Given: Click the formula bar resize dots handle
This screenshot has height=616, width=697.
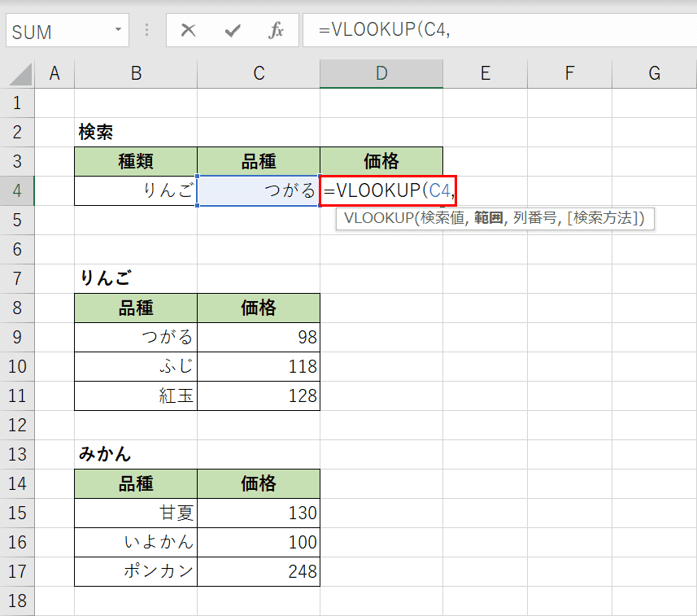Looking at the screenshot, I should (146, 30).
